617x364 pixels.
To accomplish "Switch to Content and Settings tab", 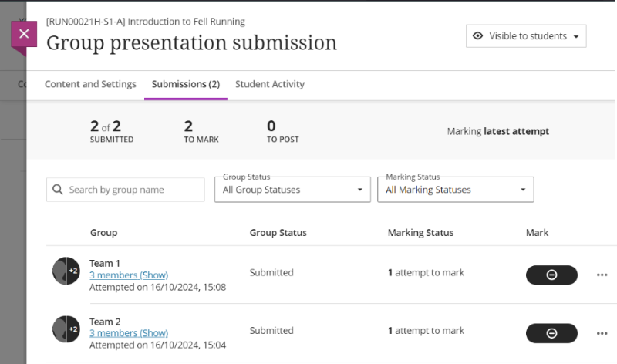I will coord(90,84).
